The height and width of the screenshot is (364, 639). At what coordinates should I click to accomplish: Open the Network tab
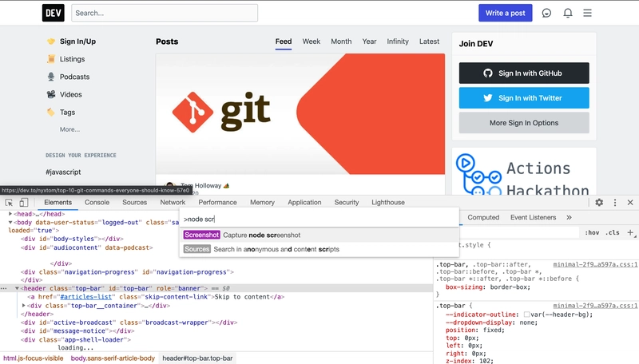[x=173, y=203]
